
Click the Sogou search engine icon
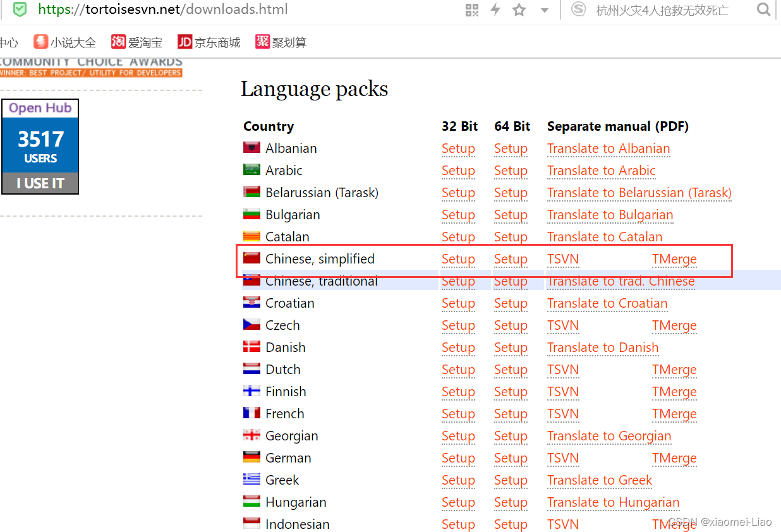pos(578,9)
